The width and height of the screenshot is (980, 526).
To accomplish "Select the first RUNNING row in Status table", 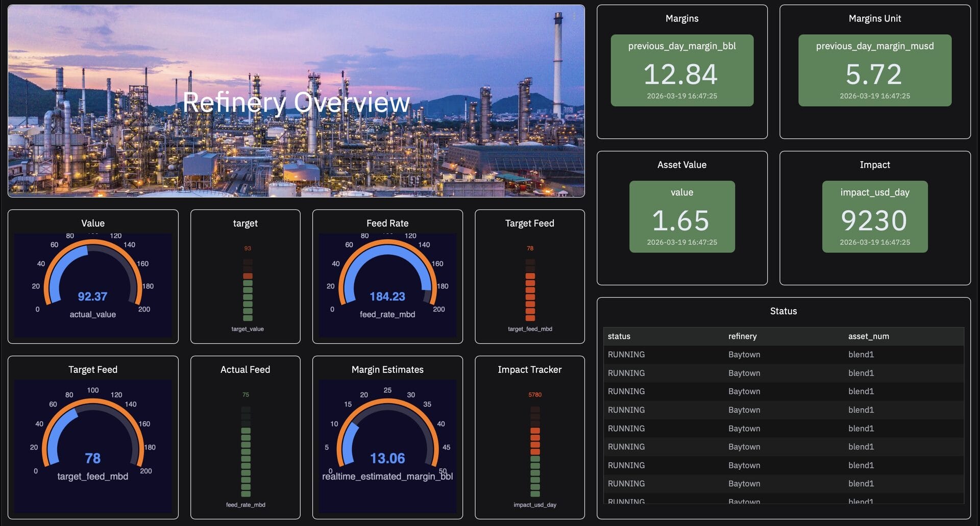I will click(x=626, y=355).
